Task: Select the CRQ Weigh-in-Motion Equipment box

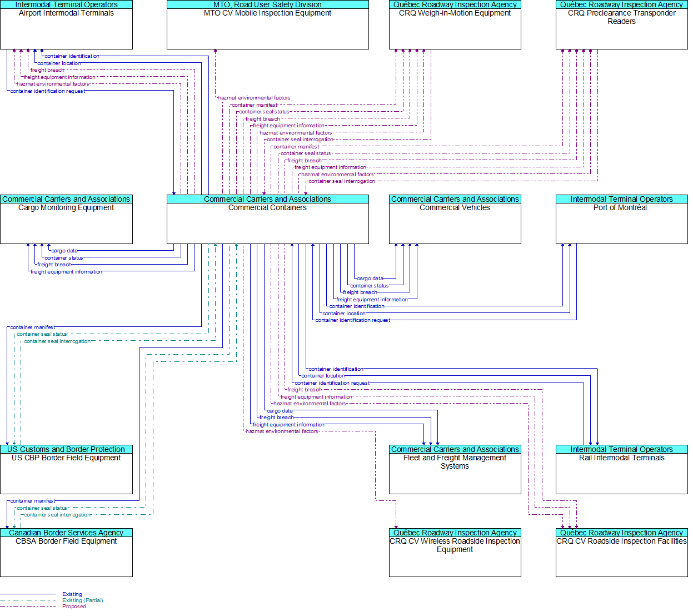Action: (455, 28)
